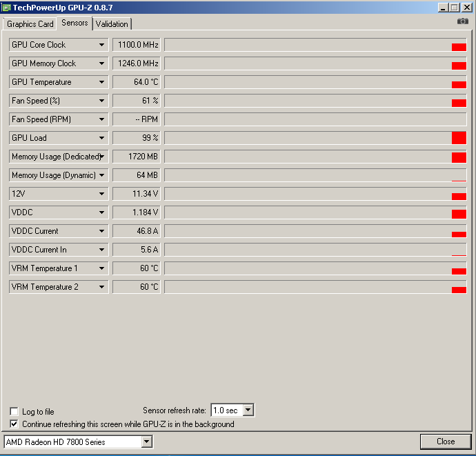
Task: Open the Validation tab
Action: click(x=112, y=24)
